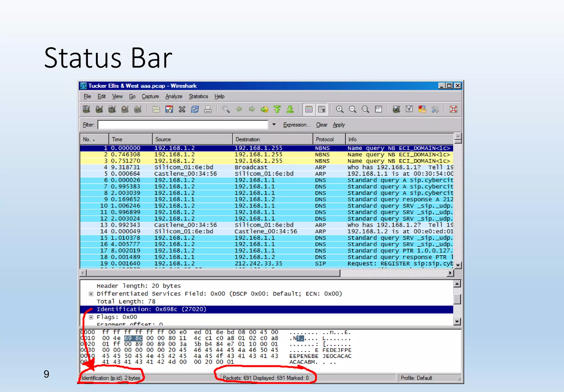Print packets printer icon
Image resolution: width=564 pixels, height=392 pixels.
click(x=208, y=109)
